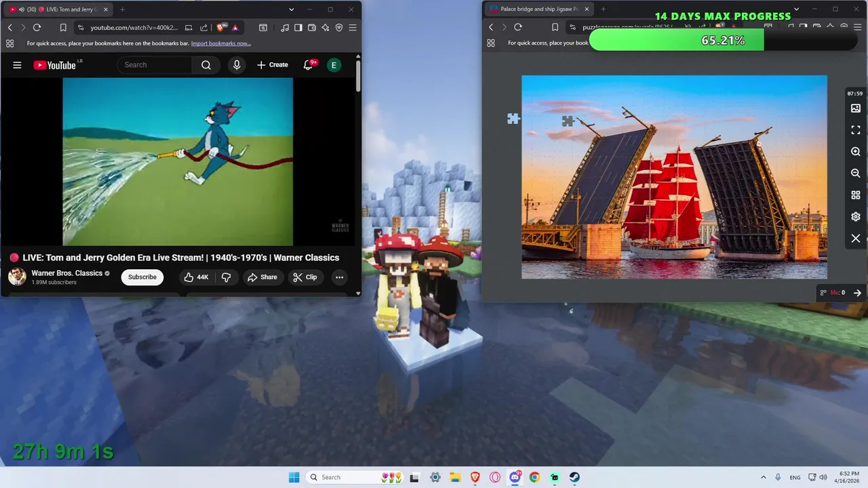Open apps grid in puzzle window bookmarks bar
Screen dimensions: 868x488
pyautogui.click(x=491, y=43)
